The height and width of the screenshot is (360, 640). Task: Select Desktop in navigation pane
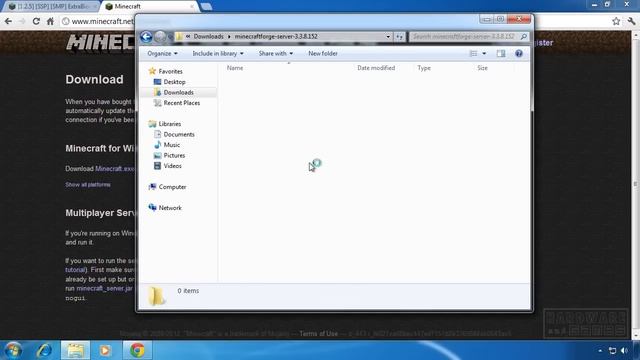(174, 82)
